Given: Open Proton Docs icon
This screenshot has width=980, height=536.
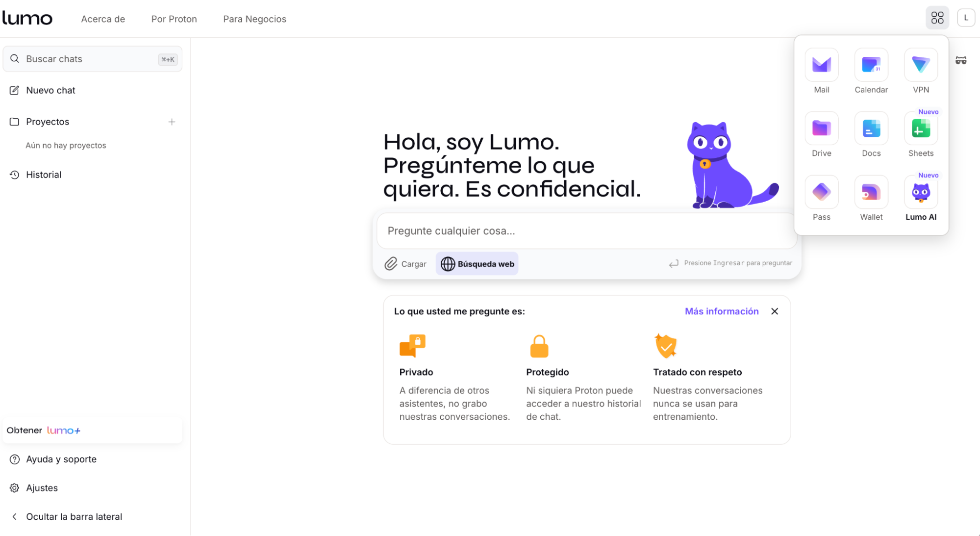Looking at the screenshot, I should tap(871, 128).
